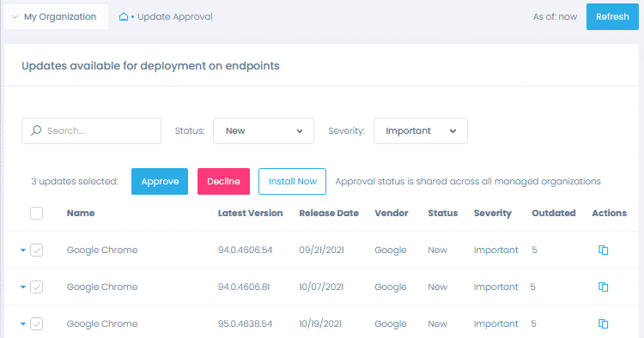Sort by Status column header
644x338 pixels.
click(443, 214)
